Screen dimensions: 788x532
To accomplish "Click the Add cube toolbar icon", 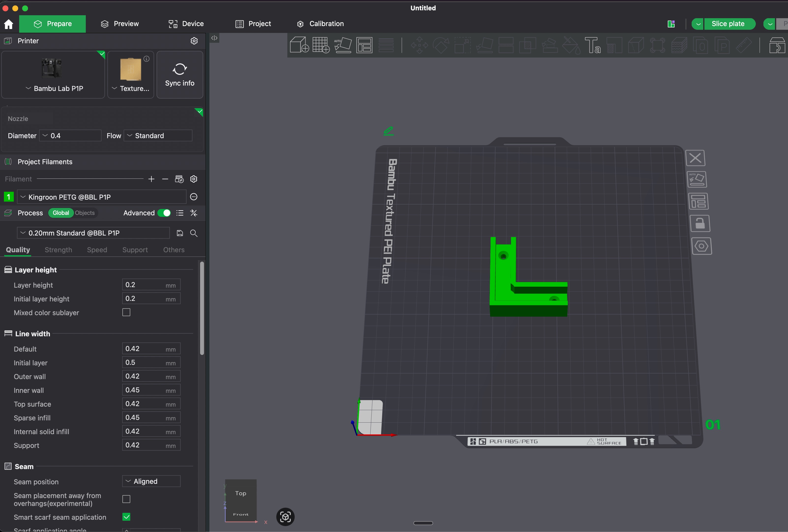I will [x=299, y=45].
